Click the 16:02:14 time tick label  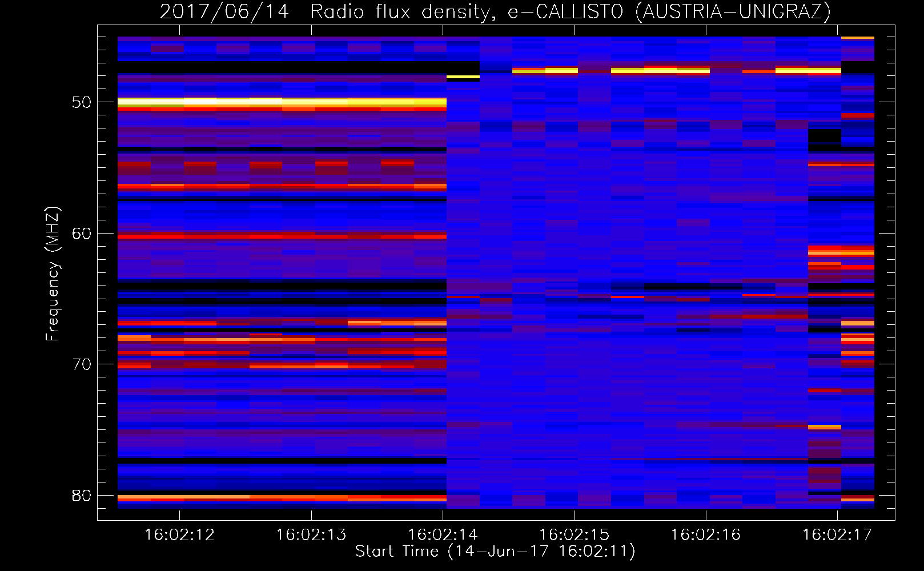click(x=443, y=534)
